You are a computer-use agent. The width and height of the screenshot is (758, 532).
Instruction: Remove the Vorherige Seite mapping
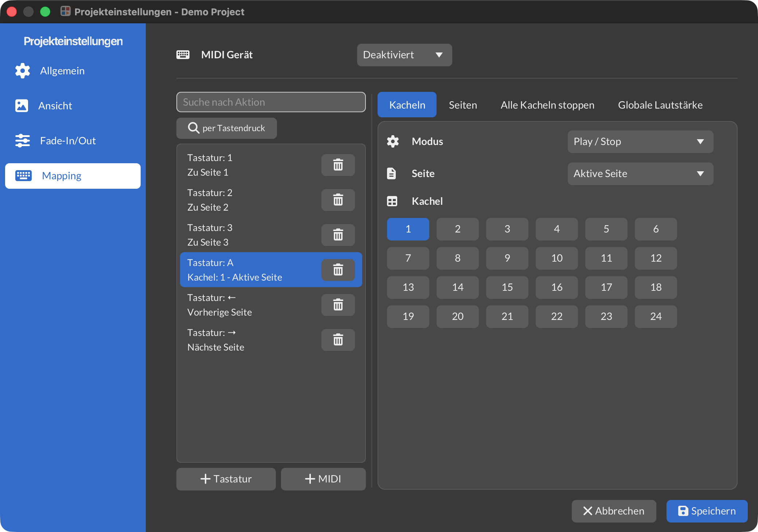[x=338, y=305]
